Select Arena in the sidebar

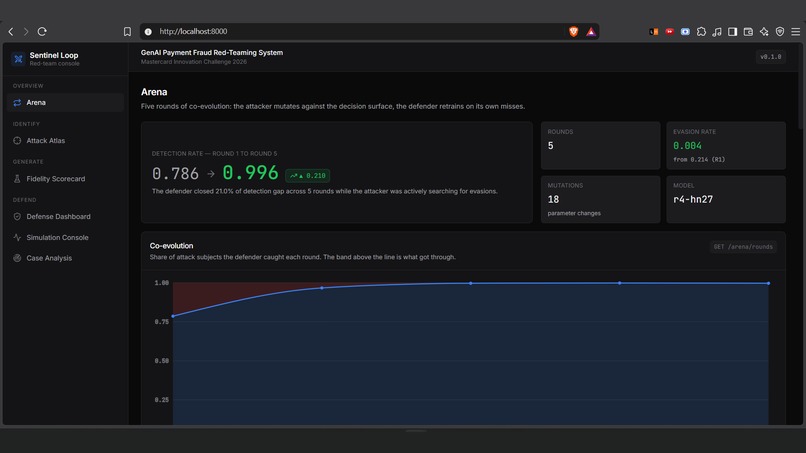pos(65,102)
